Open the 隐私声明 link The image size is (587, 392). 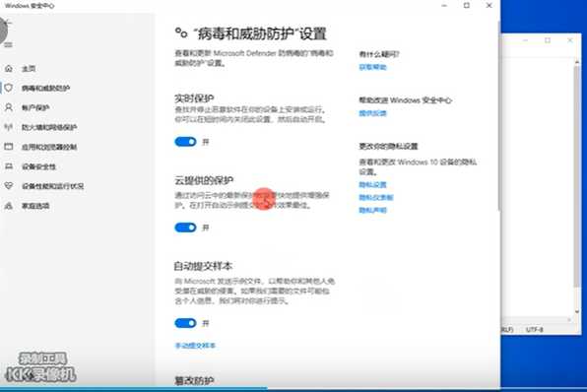(372, 210)
